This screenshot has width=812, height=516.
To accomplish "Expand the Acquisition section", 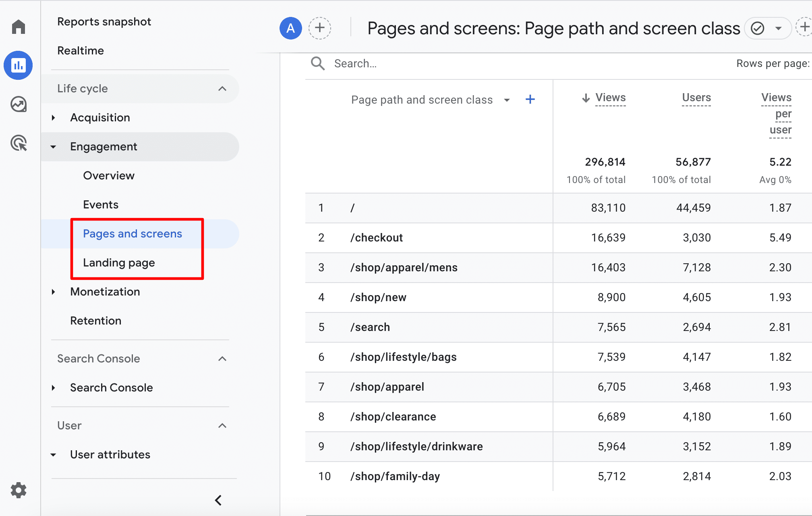I will (x=100, y=117).
